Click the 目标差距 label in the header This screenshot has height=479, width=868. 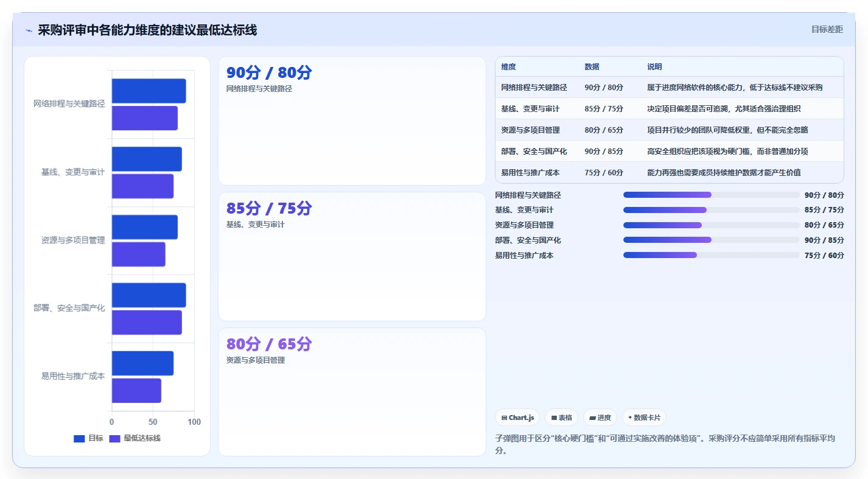[827, 29]
